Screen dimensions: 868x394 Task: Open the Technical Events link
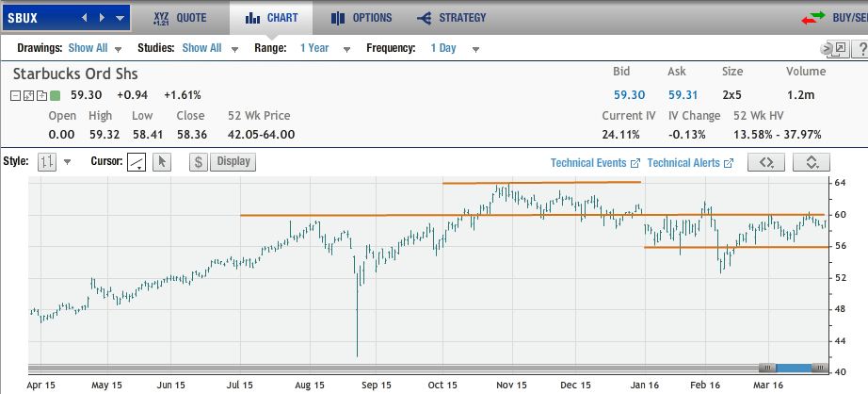click(595, 163)
